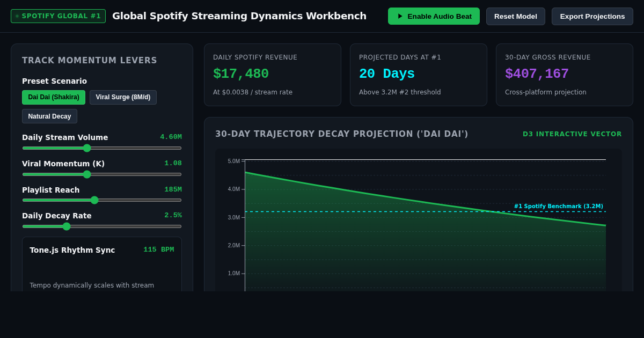
Task: Click the 1.0M y-axis tick label
Action: (234, 274)
